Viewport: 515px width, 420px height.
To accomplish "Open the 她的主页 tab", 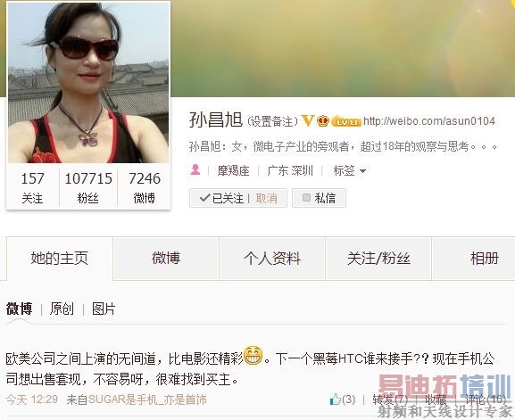I will click(60, 259).
